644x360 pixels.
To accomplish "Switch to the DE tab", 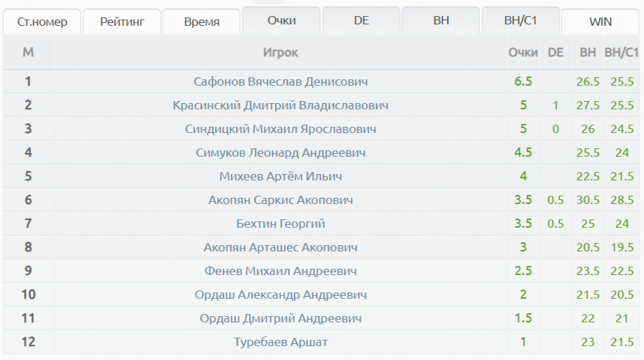I will pyautogui.click(x=361, y=21).
